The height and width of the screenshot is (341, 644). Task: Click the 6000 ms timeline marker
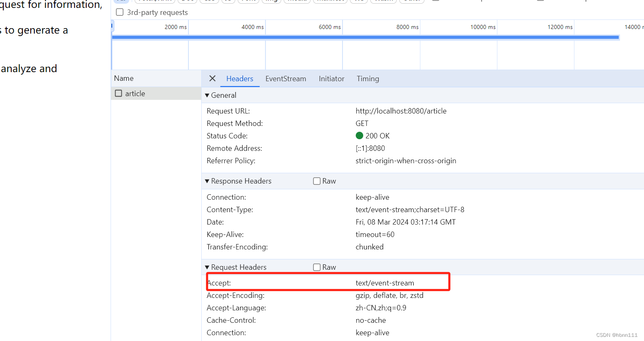pos(330,27)
